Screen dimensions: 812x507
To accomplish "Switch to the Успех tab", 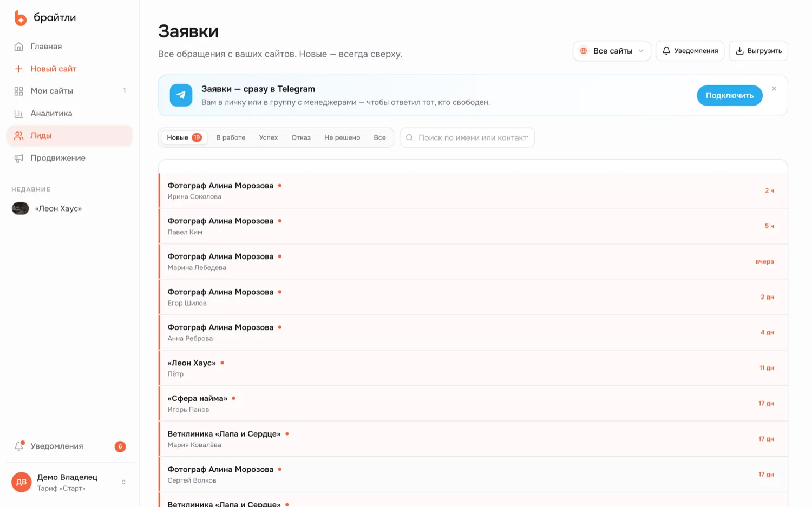I will [x=269, y=137].
